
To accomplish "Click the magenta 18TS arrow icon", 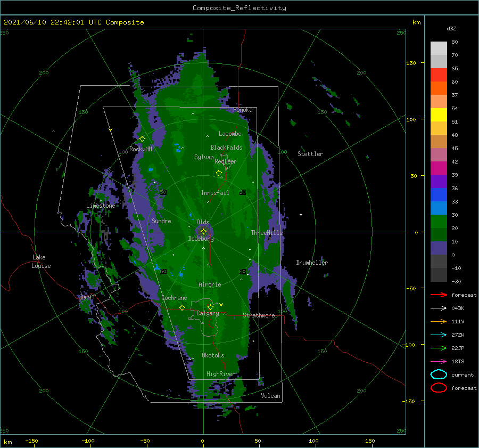I will point(439,361).
